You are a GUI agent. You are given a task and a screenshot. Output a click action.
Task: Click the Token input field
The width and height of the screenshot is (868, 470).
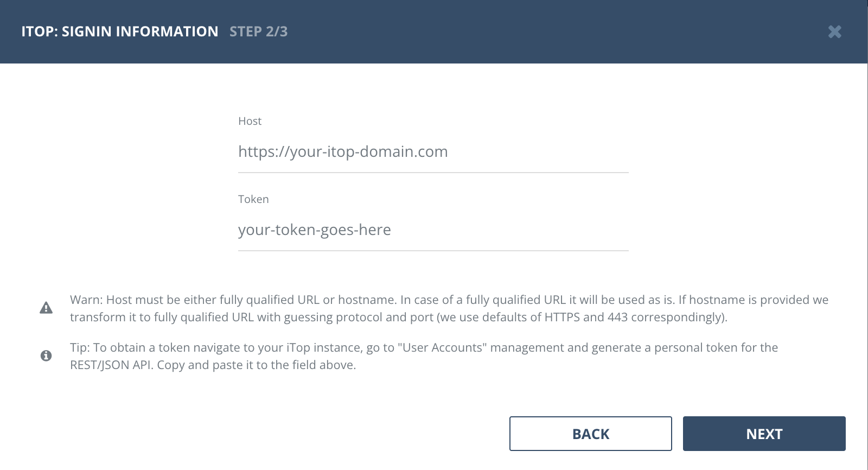point(432,230)
